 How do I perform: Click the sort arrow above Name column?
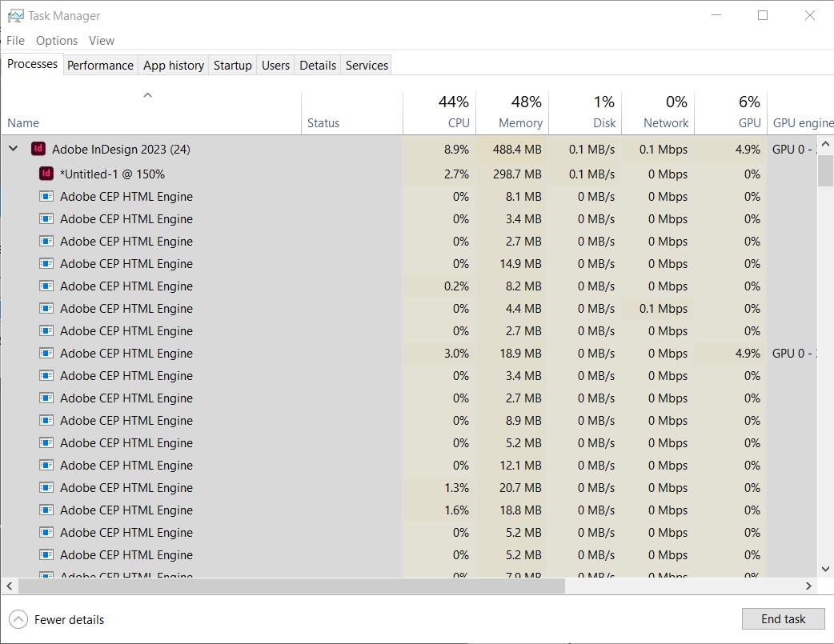[x=148, y=95]
